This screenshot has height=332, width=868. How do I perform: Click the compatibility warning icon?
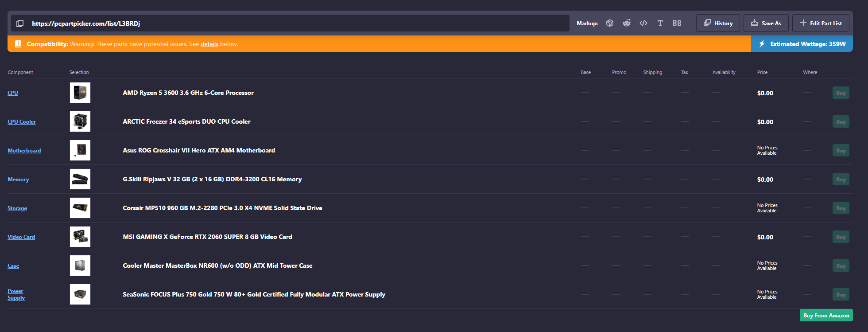click(18, 44)
